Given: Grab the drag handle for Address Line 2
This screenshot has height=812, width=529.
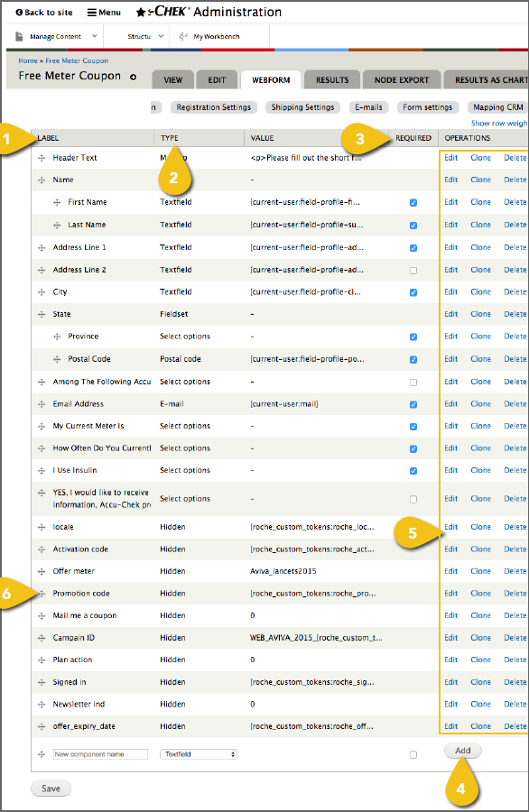Looking at the screenshot, I should [42, 271].
